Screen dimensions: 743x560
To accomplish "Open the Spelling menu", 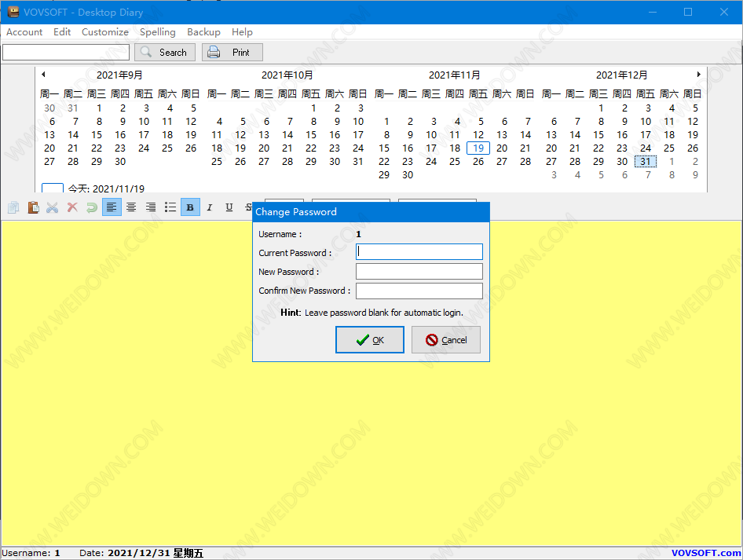I will 157,31.
